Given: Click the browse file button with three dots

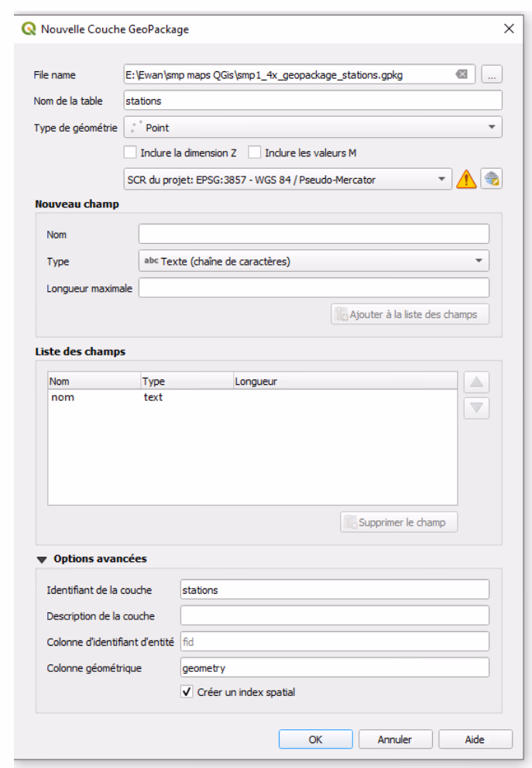Looking at the screenshot, I should pyautogui.click(x=492, y=74).
